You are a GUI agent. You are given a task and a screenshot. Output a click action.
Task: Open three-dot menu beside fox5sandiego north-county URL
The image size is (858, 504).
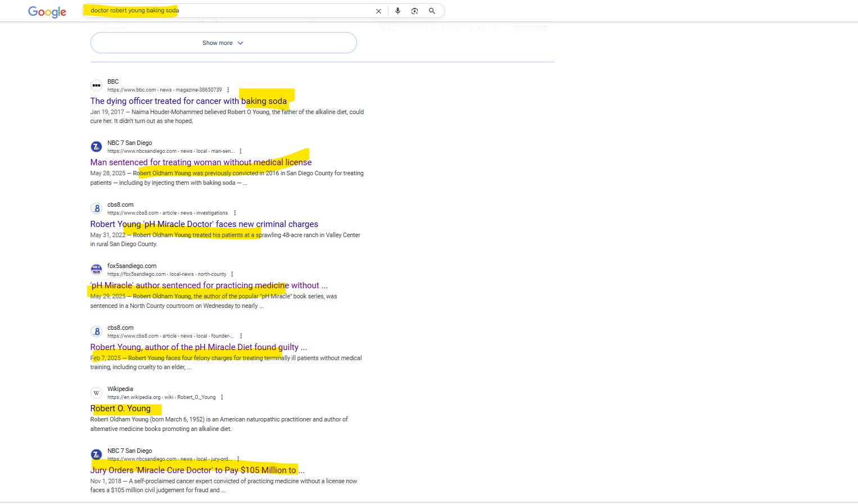(x=232, y=274)
